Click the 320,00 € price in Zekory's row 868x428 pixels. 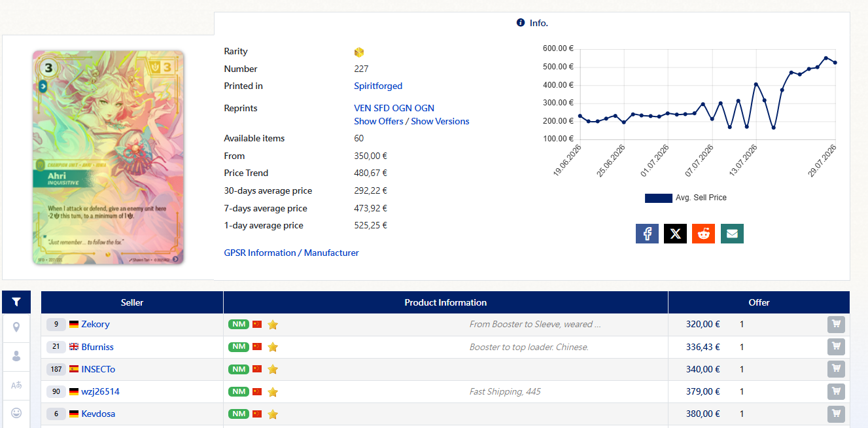pyautogui.click(x=703, y=325)
